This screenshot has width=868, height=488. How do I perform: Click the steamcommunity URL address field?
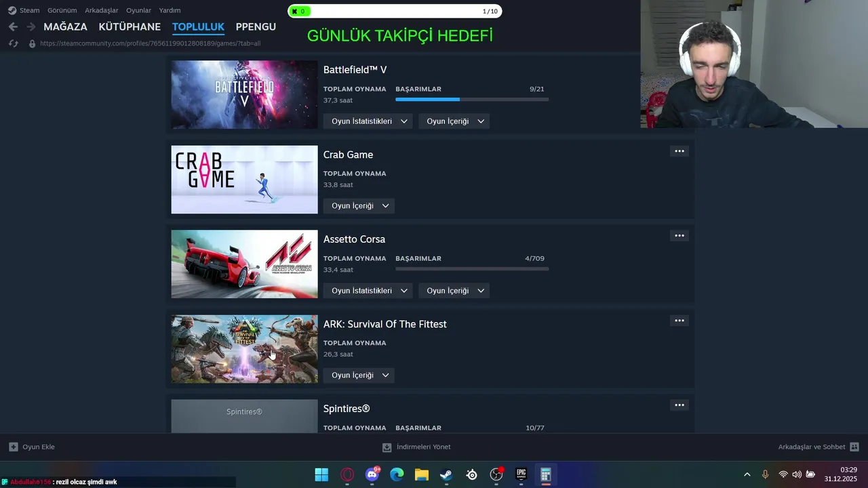pyautogui.click(x=150, y=43)
